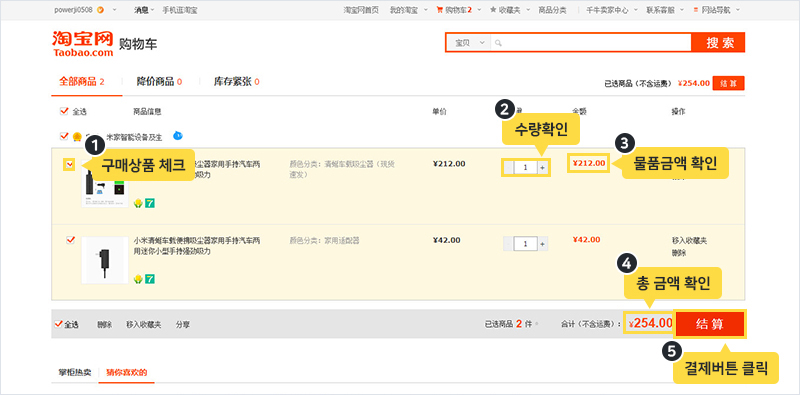This screenshot has height=395, width=800.
Task: Increase quantity of the ¥42.00 item
Action: [542, 244]
